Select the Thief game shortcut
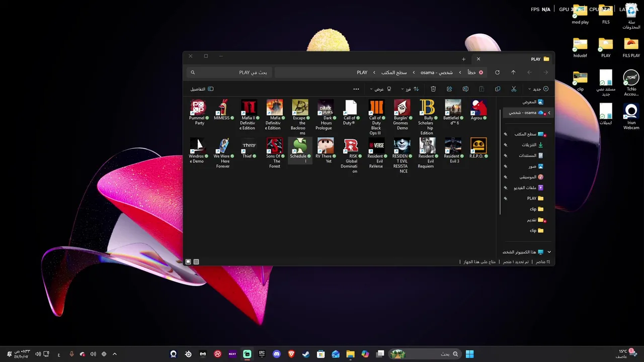644x362 pixels. pyautogui.click(x=249, y=148)
